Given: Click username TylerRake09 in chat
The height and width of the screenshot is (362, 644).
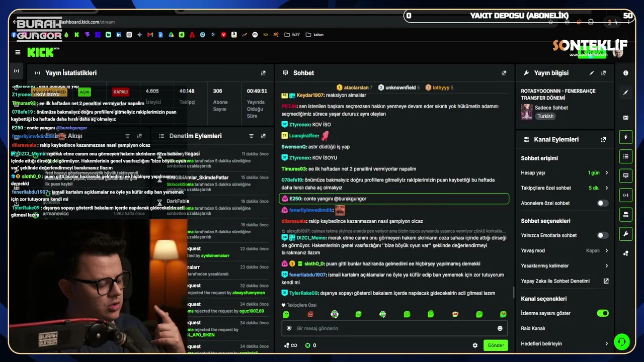Looking at the screenshot, I should (x=303, y=293).
